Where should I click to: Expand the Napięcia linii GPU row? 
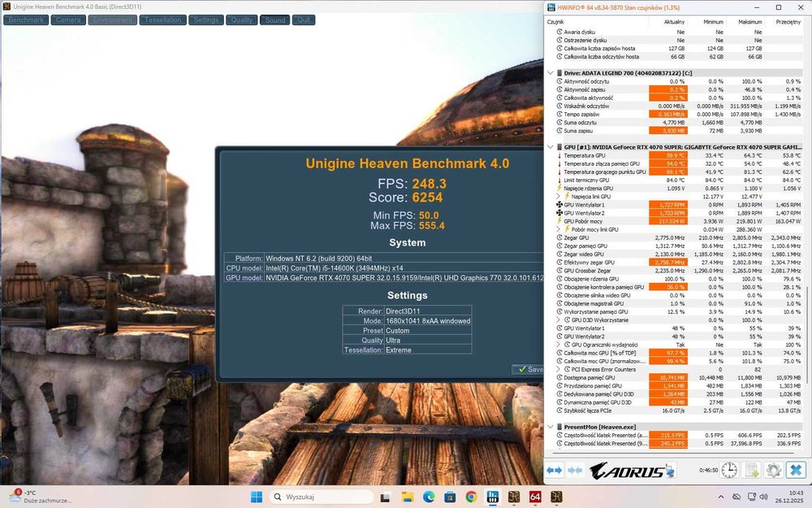pyautogui.click(x=559, y=197)
